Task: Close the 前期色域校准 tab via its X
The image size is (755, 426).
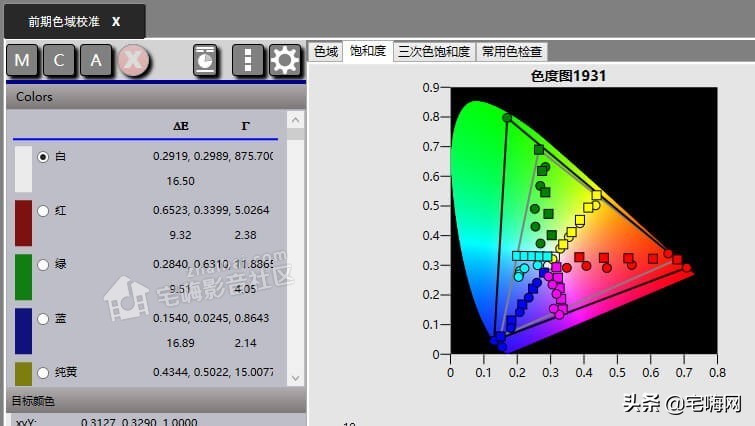Action: pyautogui.click(x=116, y=22)
